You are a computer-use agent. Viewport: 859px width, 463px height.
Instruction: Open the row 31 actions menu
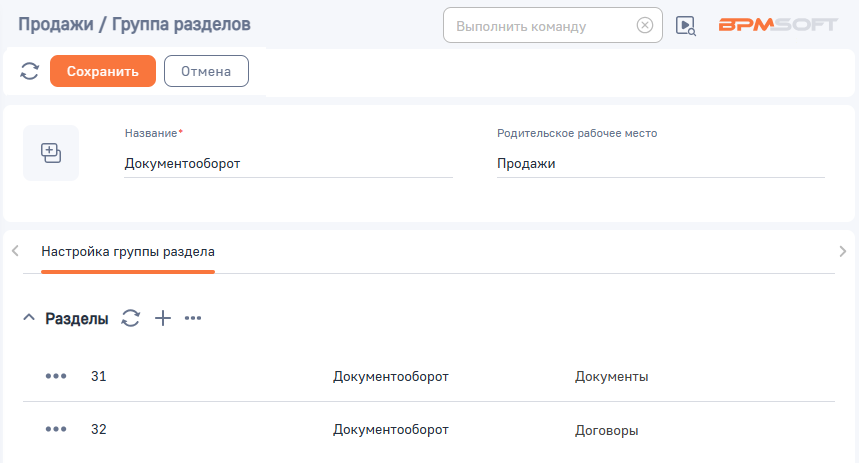click(56, 376)
